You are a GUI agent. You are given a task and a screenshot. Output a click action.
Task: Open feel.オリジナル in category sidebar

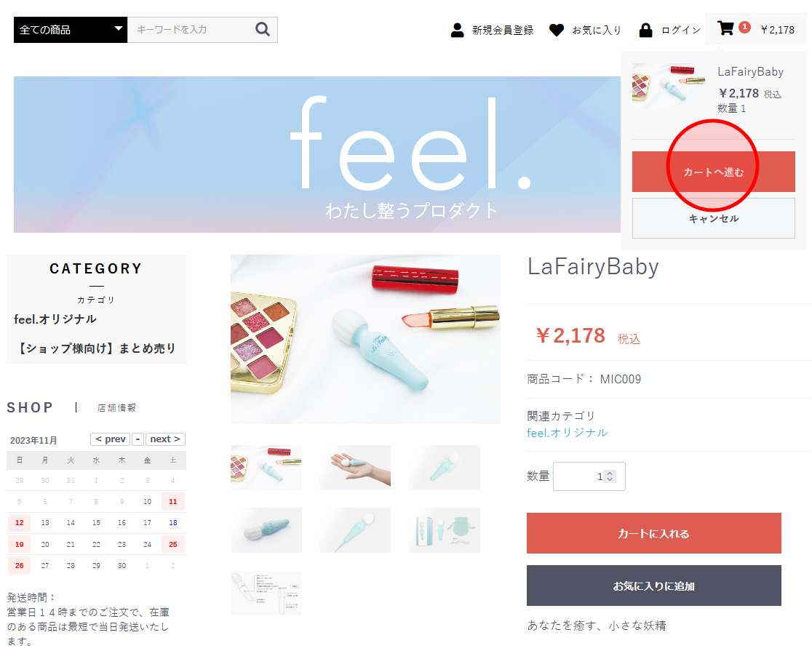click(55, 319)
